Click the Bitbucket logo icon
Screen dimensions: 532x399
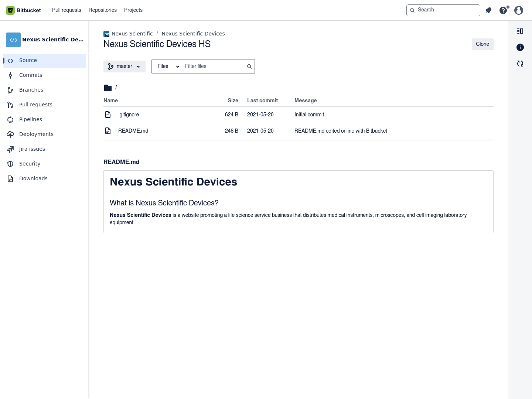click(10, 10)
